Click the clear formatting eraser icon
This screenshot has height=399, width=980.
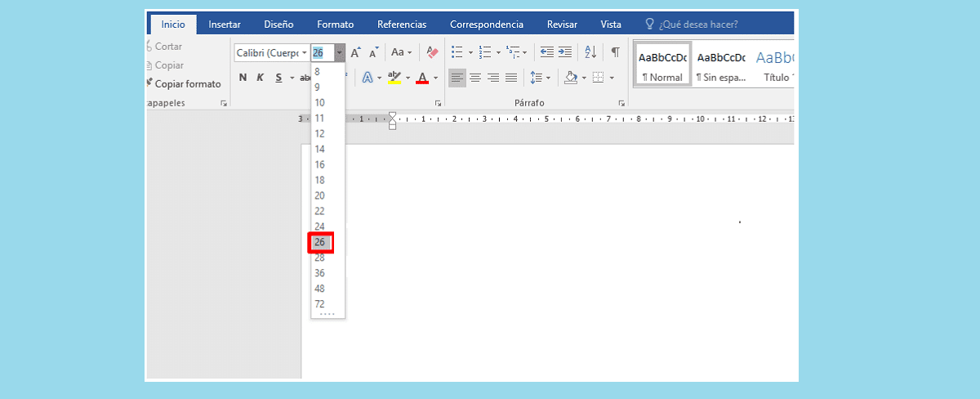tap(433, 52)
